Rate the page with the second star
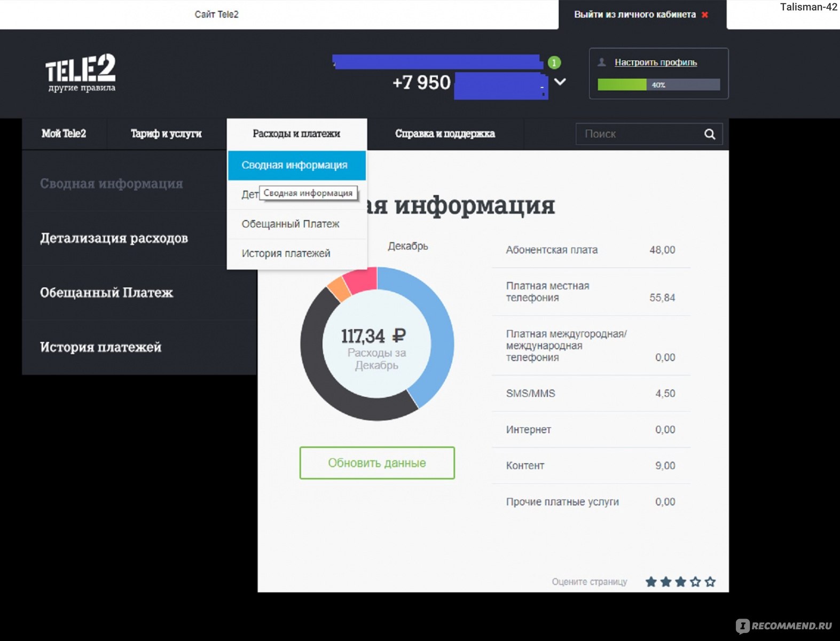 pos(666,582)
